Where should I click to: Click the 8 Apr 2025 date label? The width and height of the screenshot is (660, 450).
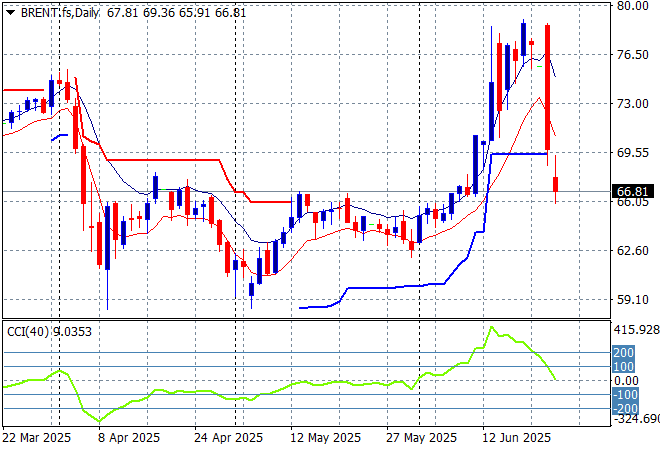[129, 438]
